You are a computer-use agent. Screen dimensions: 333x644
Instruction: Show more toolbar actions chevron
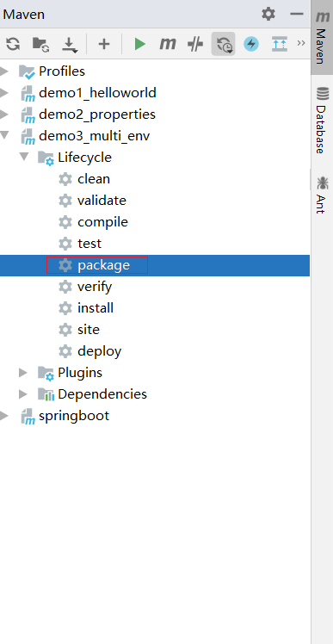(301, 43)
